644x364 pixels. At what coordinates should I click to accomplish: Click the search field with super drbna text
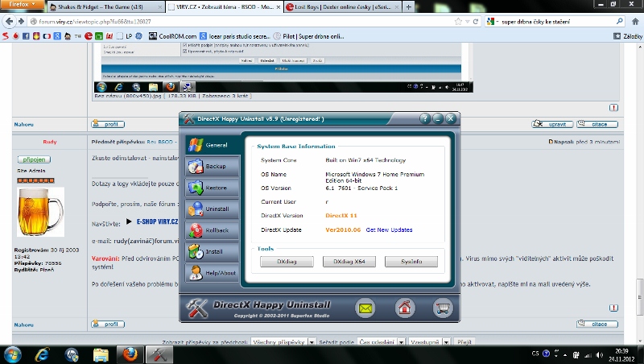coord(556,22)
